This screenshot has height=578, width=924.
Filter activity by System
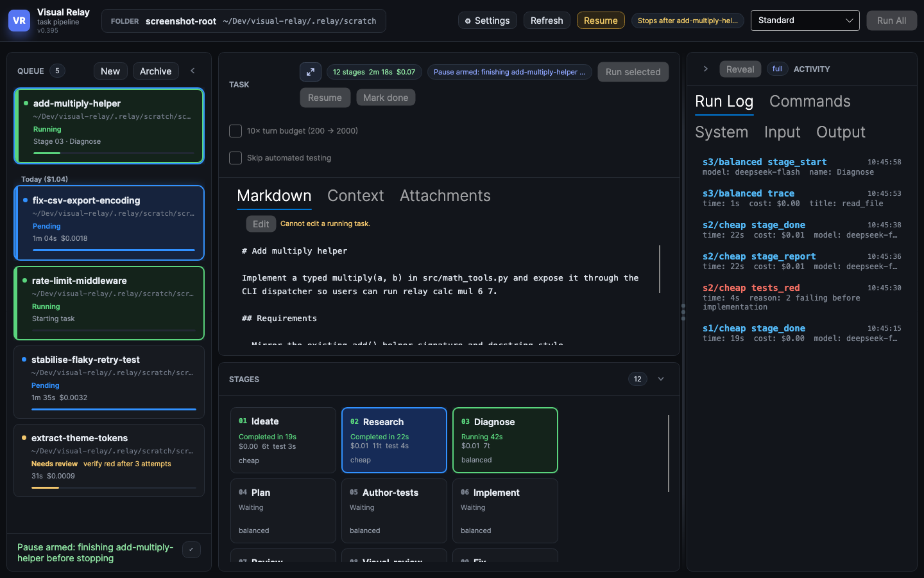click(x=722, y=132)
